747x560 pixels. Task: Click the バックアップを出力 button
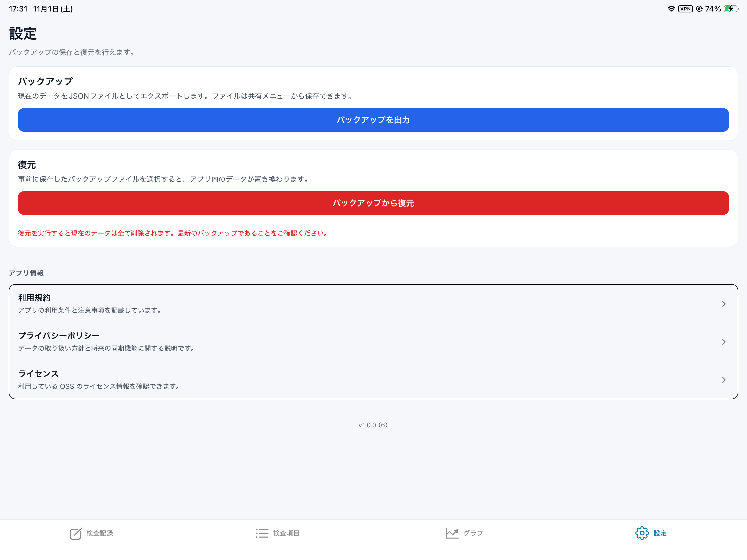point(373,120)
